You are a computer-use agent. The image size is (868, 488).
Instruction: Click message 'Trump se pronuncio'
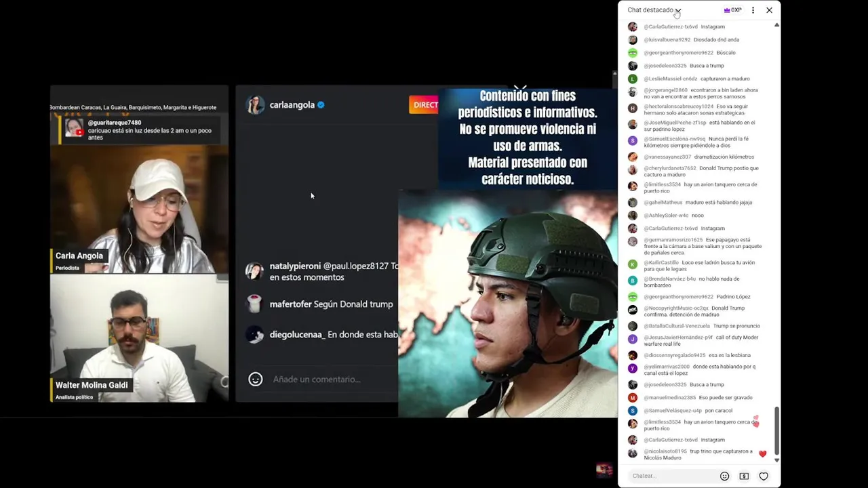coord(736,326)
